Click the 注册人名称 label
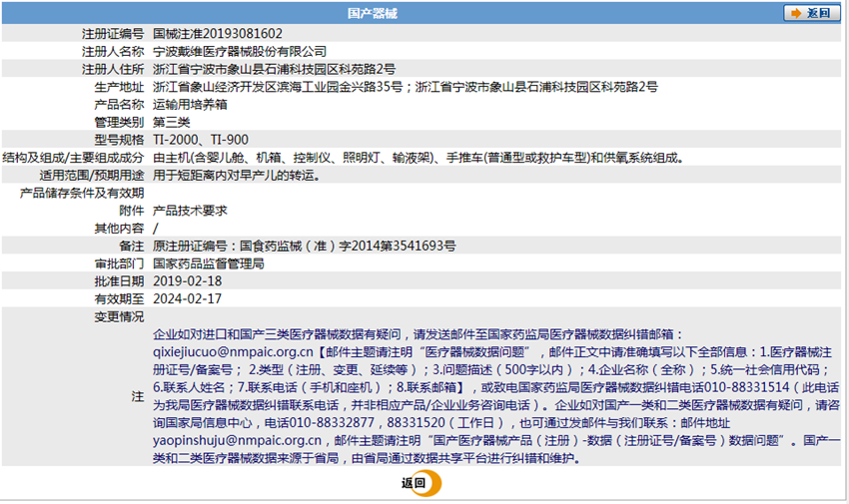Image resolution: width=849 pixels, height=504 pixels. click(113, 51)
